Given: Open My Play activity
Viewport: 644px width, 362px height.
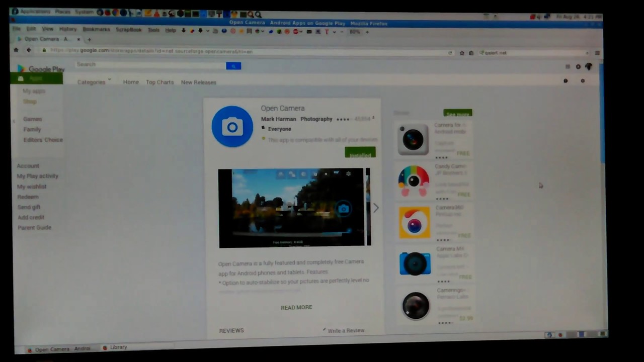Looking at the screenshot, I should click(38, 176).
